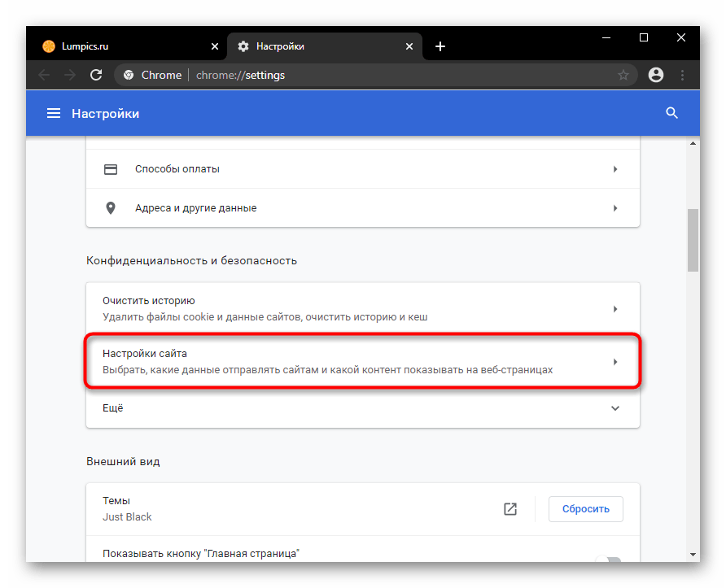Screen dimensions: 726x588
Task: Open Настройки сайта site settings
Action: [x=362, y=362]
